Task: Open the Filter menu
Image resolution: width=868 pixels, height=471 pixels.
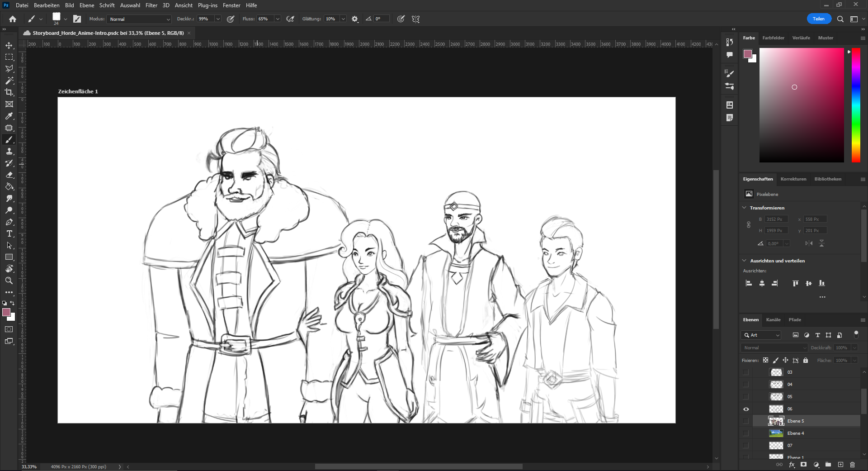Action: [x=151, y=5]
